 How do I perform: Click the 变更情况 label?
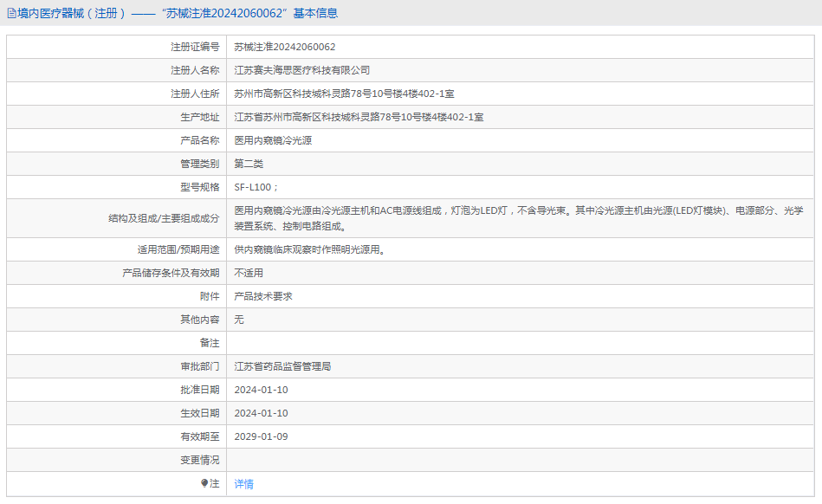click(x=200, y=460)
